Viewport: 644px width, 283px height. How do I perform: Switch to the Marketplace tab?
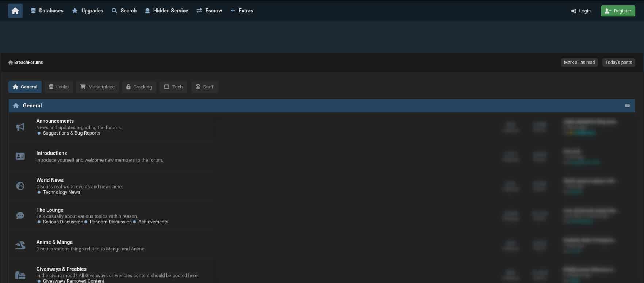97,87
